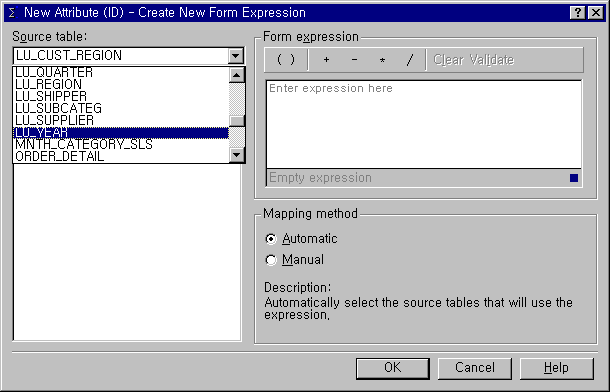Click the Clear toolbar button
The image size is (610, 392).
coord(448,60)
